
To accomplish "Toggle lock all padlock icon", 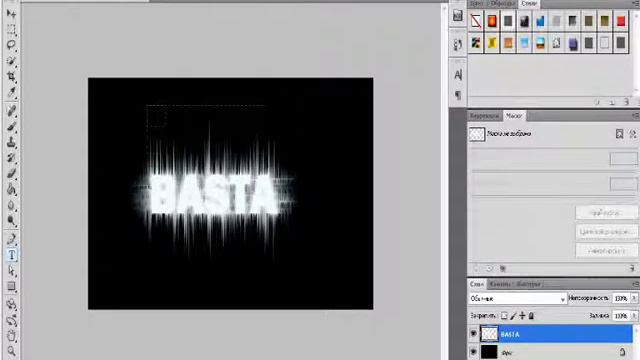I will (531, 316).
